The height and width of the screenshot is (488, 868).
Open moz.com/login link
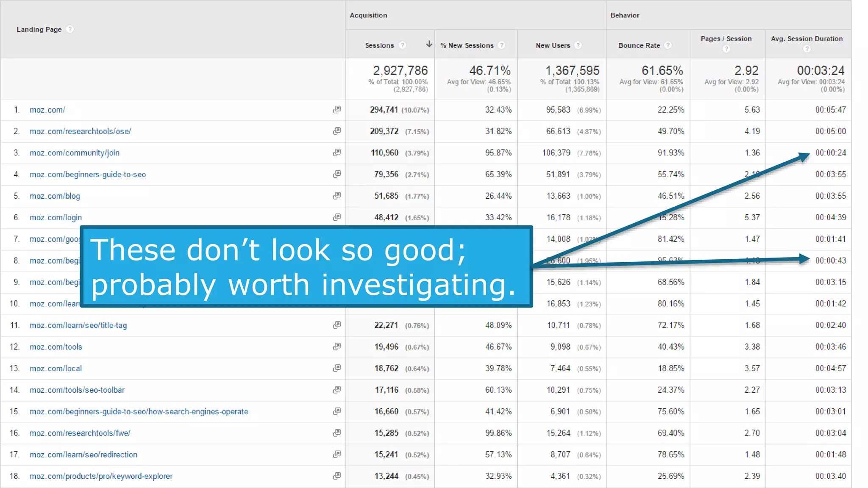pos(56,218)
